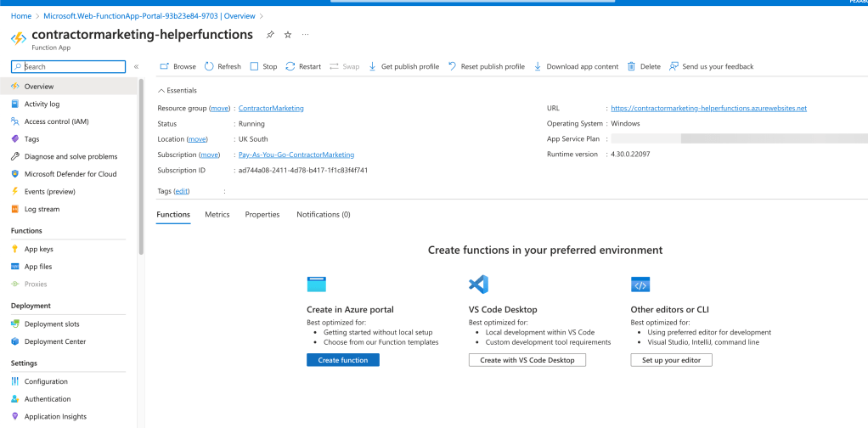Click the Swap toolbar item

344,66
